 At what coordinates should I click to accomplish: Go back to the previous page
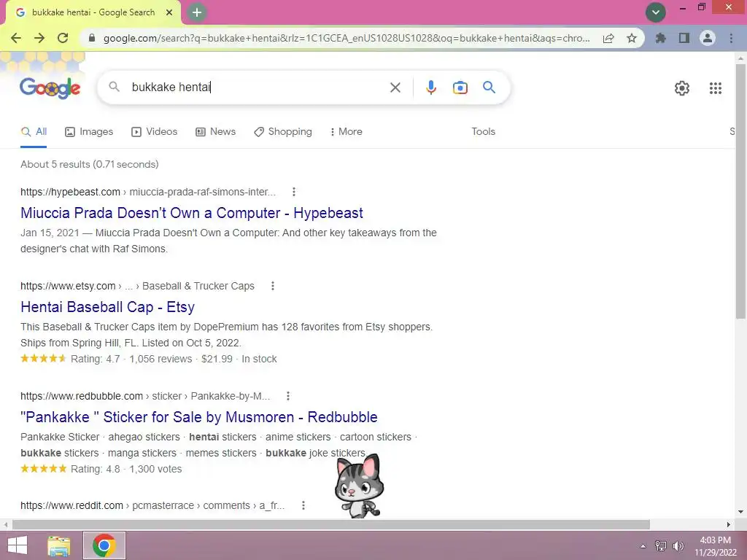[x=16, y=38]
